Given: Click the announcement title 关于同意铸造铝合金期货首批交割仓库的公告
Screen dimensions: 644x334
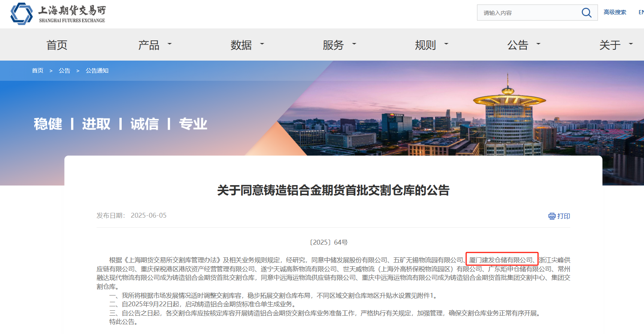Looking at the screenshot, I should (333, 190).
